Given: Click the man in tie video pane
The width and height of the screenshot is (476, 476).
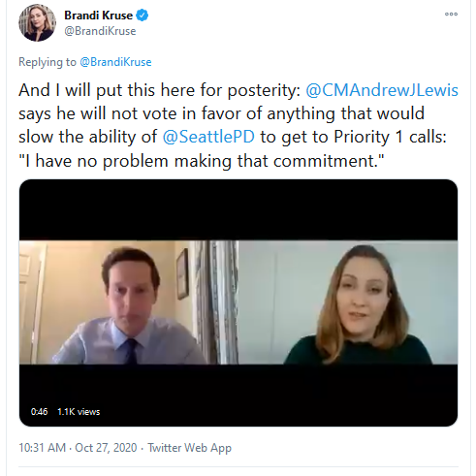Looking at the screenshot, I should tap(129, 302).
